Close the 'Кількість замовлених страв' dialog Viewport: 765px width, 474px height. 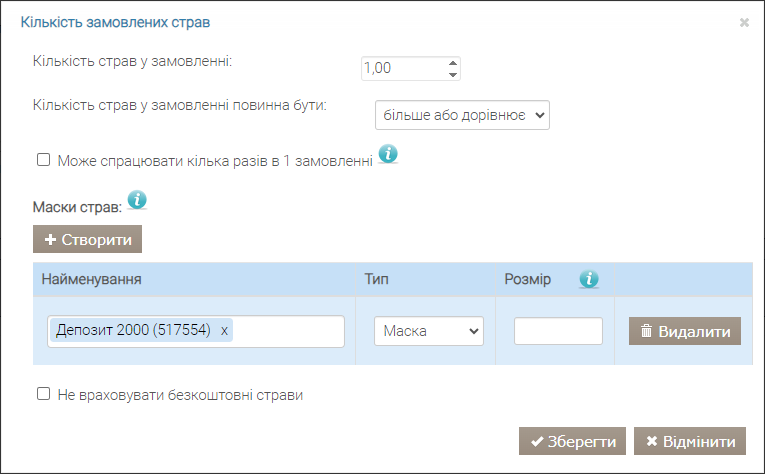(x=744, y=22)
